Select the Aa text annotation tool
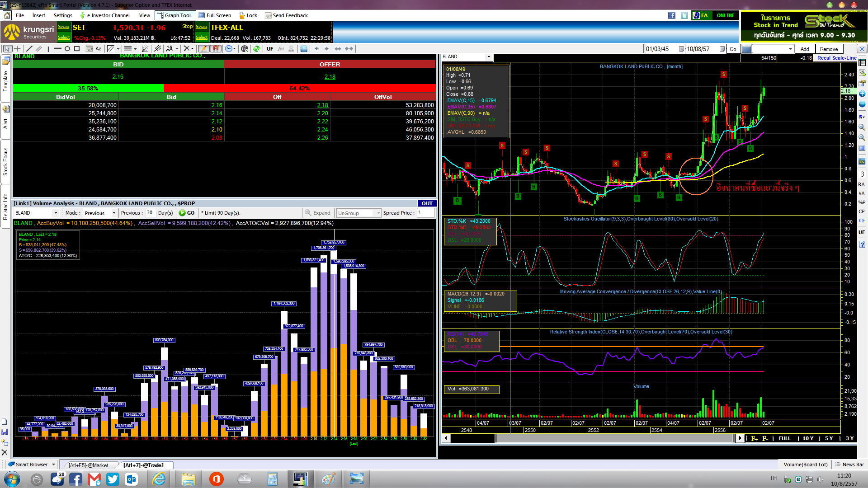868x488 pixels. pos(99,49)
